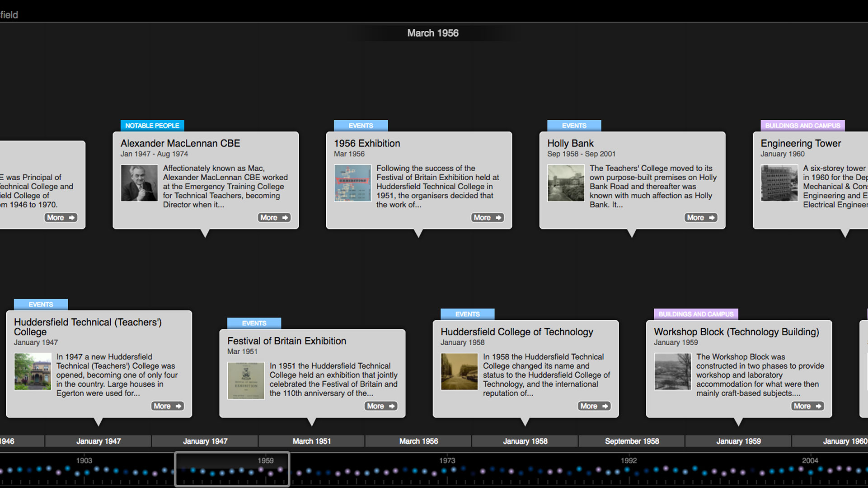Jump to January 1959 date marker

[738, 441]
